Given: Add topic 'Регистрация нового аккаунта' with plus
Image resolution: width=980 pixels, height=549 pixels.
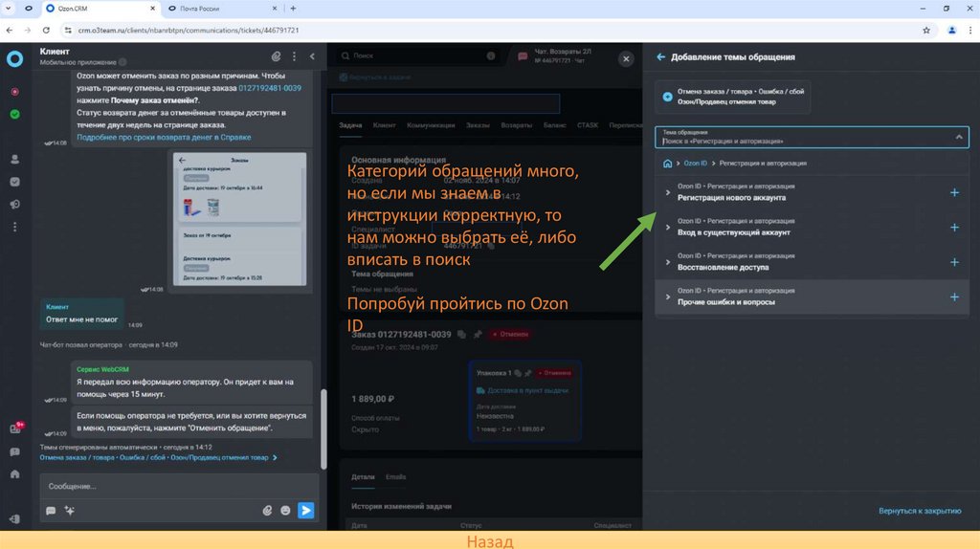Looking at the screenshot, I should [954, 192].
